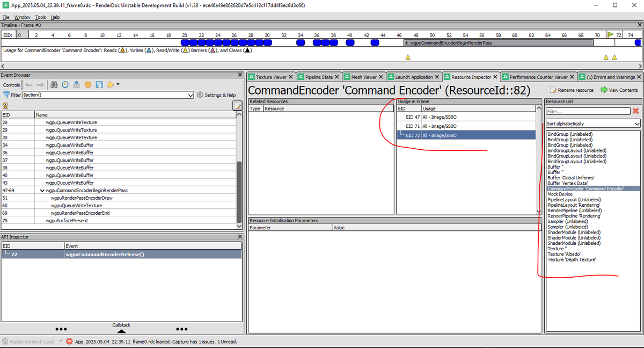Switch to Performance Counter Viewer tab
This screenshot has width=644, height=348.
[538, 77]
